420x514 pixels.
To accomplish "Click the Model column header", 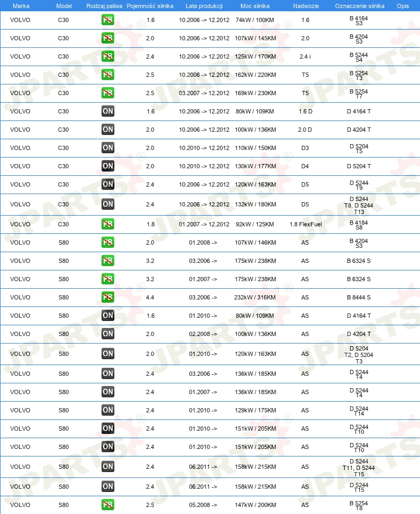I will [64, 6].
